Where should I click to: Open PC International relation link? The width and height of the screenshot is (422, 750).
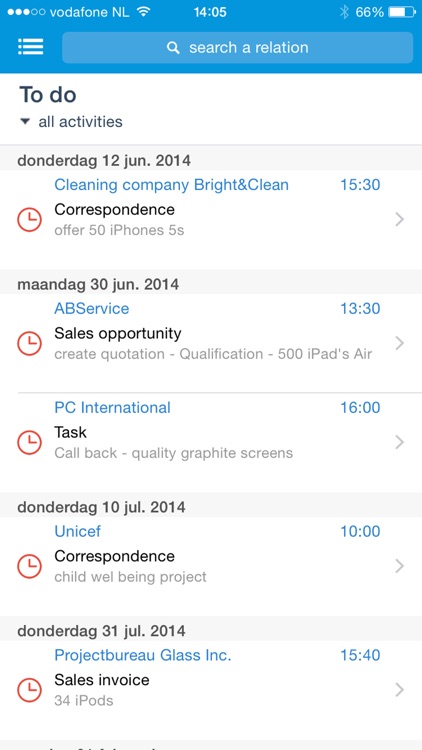point(112,408)
